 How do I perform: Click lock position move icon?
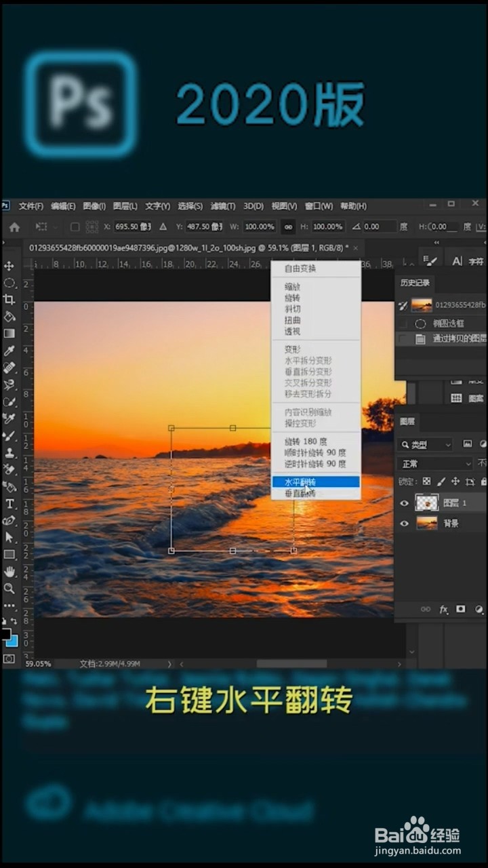(455, 481)
